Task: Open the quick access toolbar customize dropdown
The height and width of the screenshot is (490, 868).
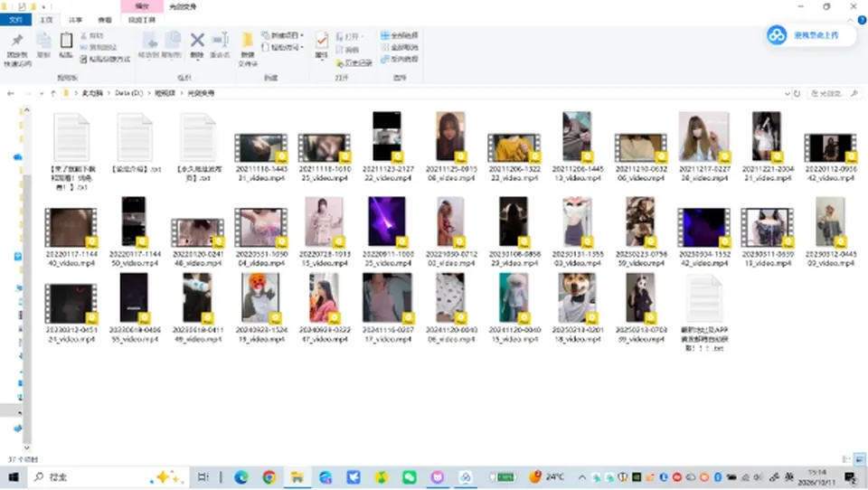Action: tap(43, 6)
